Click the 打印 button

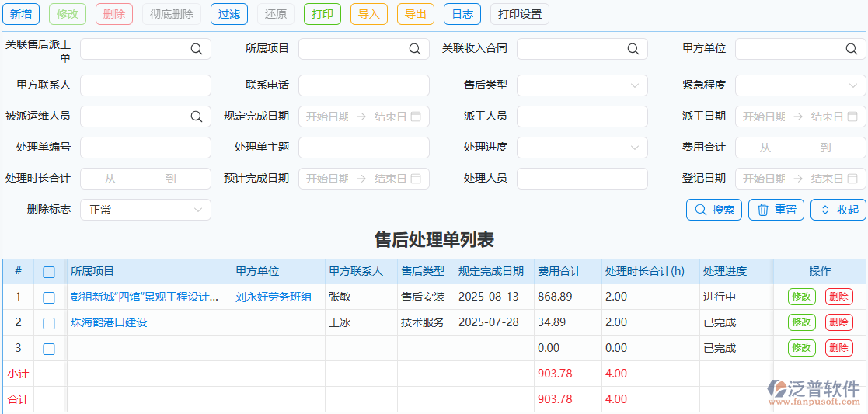pyautogui.click(x=322, y=15)
